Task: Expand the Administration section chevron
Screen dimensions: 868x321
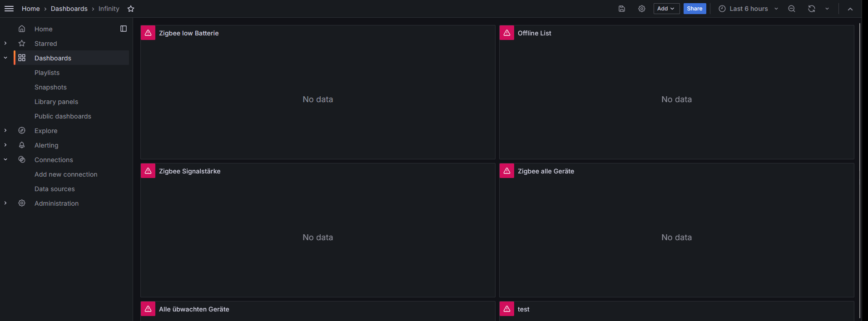Action: (5, 203)
